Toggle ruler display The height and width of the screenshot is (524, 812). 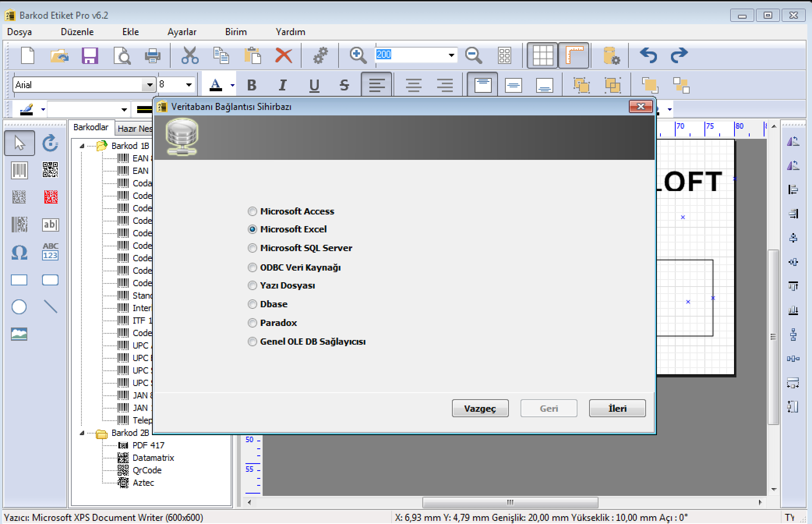click(574, 56)
